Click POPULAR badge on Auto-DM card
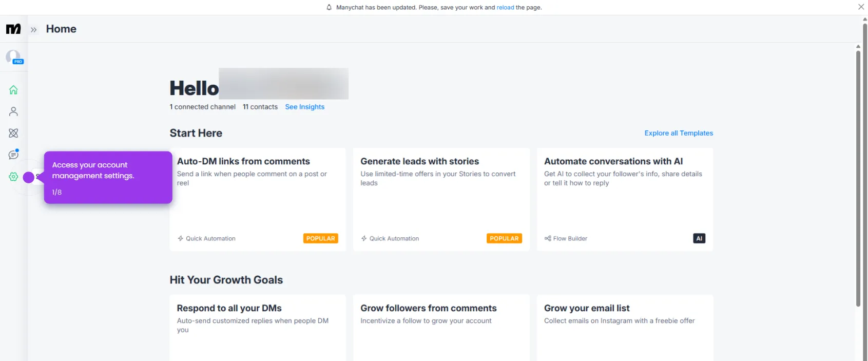 tap(321, 238)
